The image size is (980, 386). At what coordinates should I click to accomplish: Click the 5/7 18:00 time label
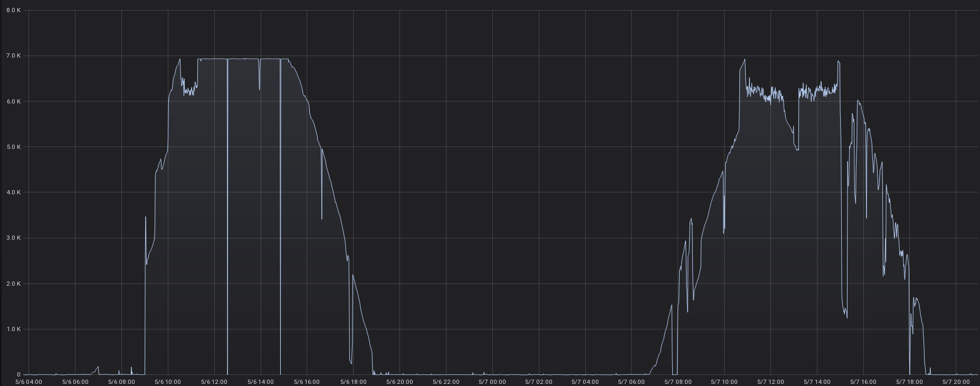tap(910, 381)
